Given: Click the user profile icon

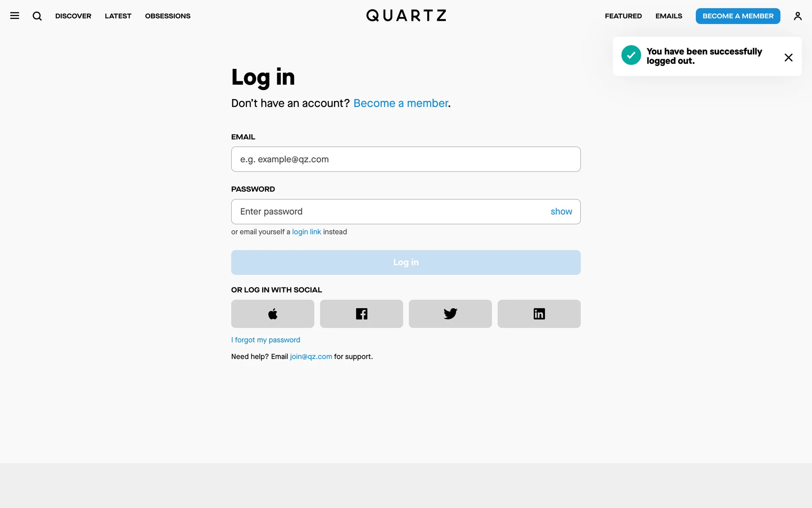Looking at the screenshot, I should click(x=798, y=16).
